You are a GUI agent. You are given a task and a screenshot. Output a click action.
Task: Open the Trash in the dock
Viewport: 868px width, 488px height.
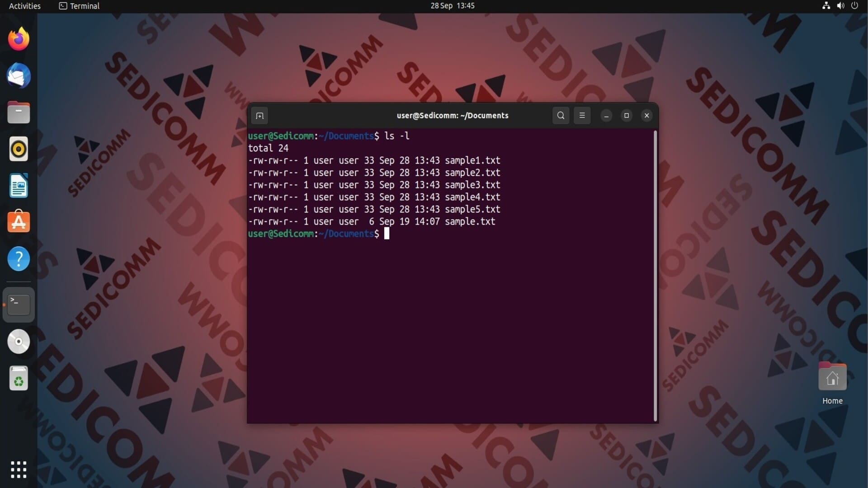[19, 378]
